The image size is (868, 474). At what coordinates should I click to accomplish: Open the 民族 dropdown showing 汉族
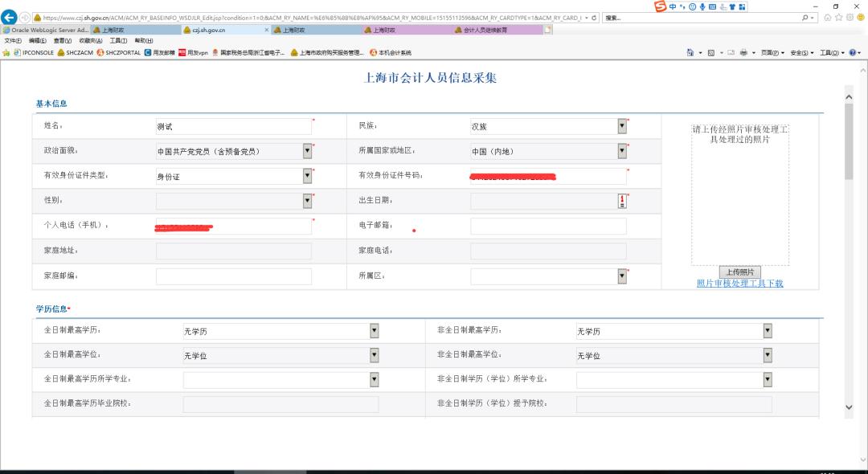tap(621, 125)
